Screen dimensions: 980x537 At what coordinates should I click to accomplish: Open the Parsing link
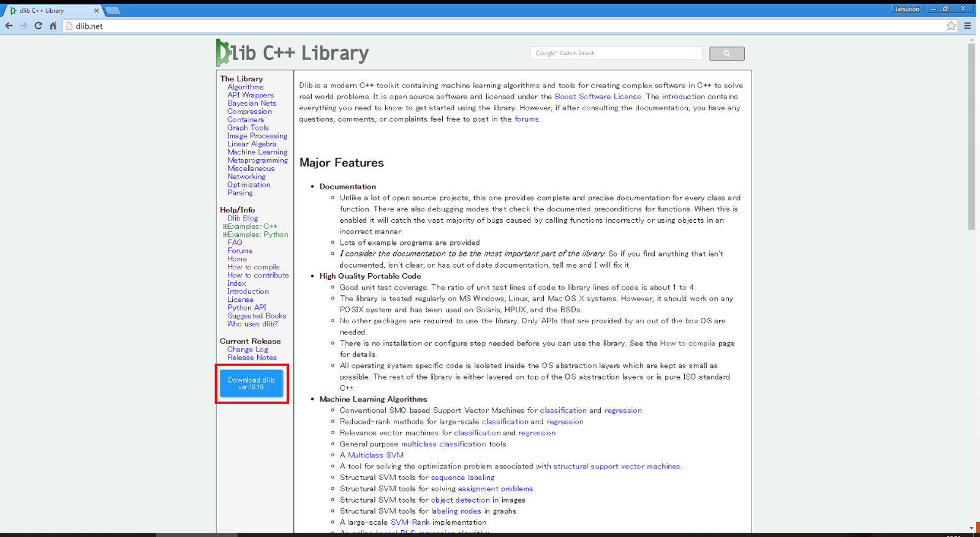[x=240, y=193]
